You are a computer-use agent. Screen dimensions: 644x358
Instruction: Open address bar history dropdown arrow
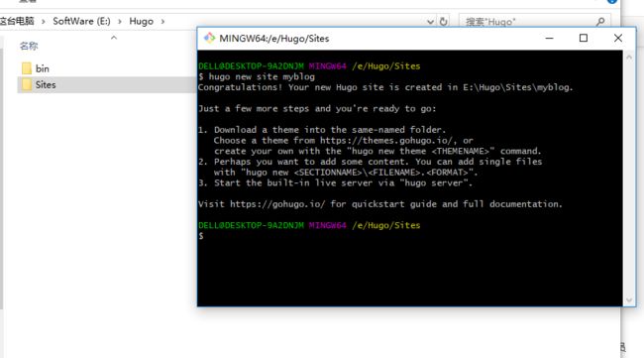click(x=430, y=22)
